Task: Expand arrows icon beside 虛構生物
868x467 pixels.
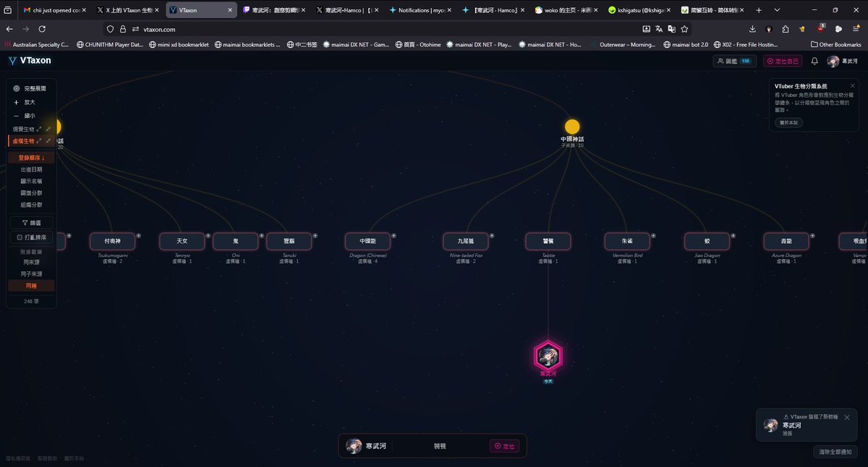Action: coord(38,140)
